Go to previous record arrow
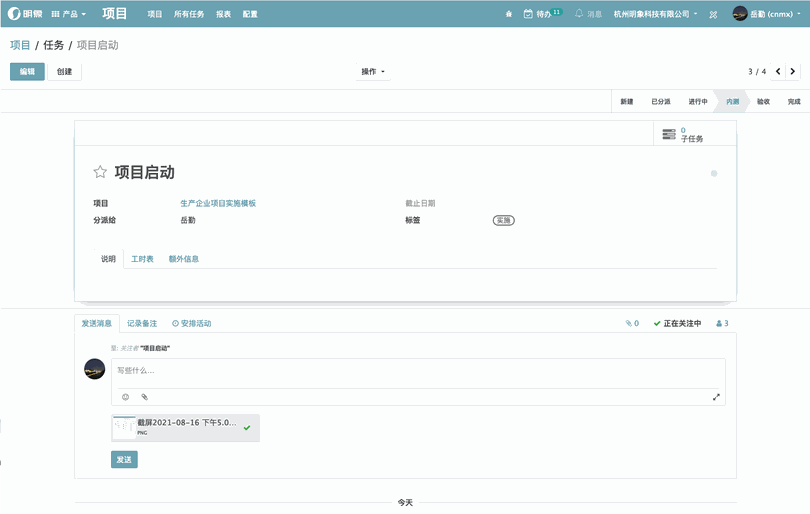The height and width of the screenshot is (514, 810). (x=778, y=72)
